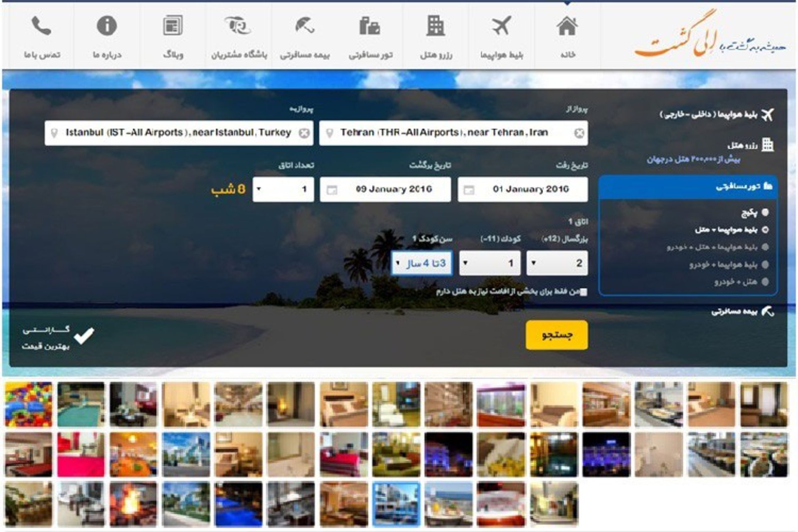Viewport: 798px width, 532px height.
Task: Check the partial-stay hotel checkbox
Action: pyautogui.click(x=584, y=292)
